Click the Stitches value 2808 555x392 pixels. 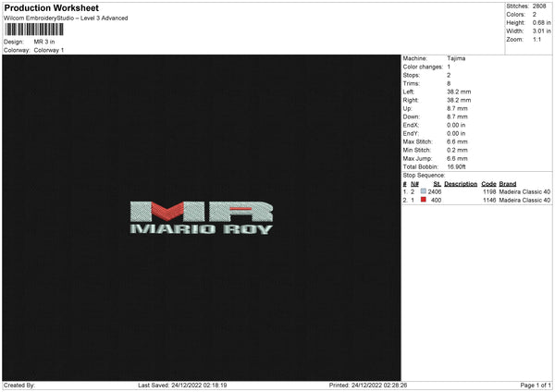tap(540, 6)
